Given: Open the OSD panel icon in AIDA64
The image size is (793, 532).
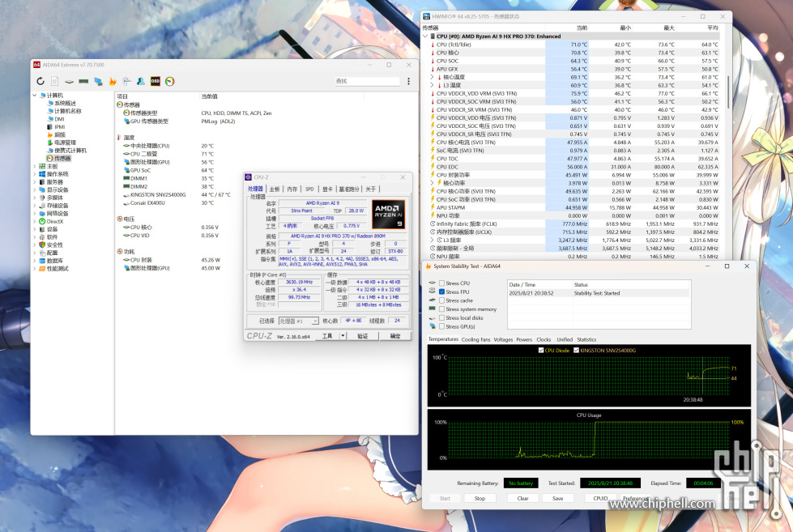Looking at the screenshot, I should pyautogui.click(x=156, y=82).
